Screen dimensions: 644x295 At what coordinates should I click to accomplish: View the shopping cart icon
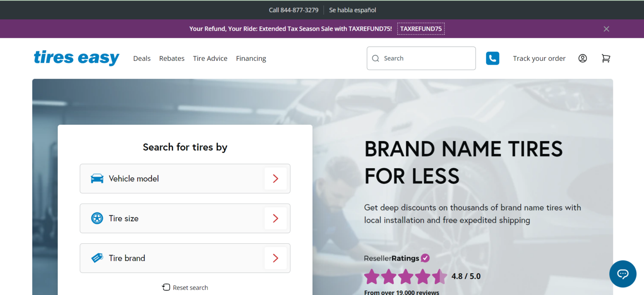coord(606,58)
